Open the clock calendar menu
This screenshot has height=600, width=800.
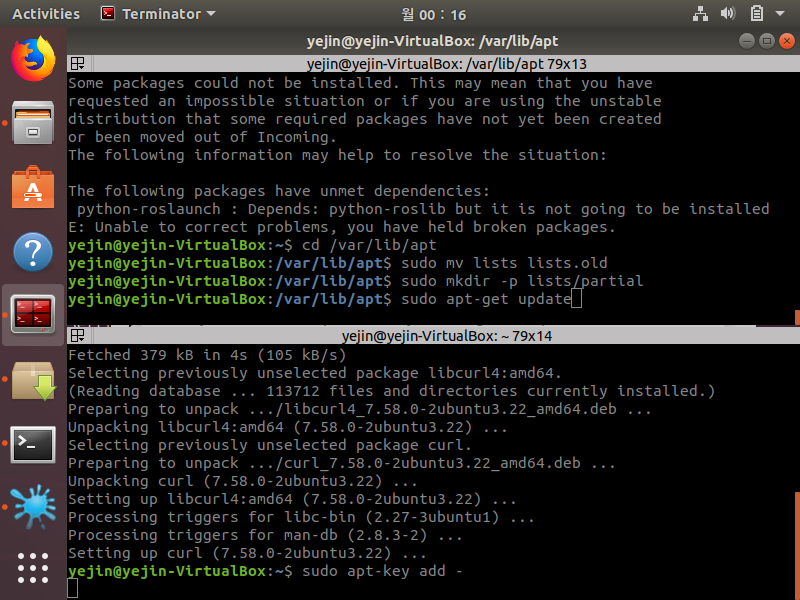(434, 14)
